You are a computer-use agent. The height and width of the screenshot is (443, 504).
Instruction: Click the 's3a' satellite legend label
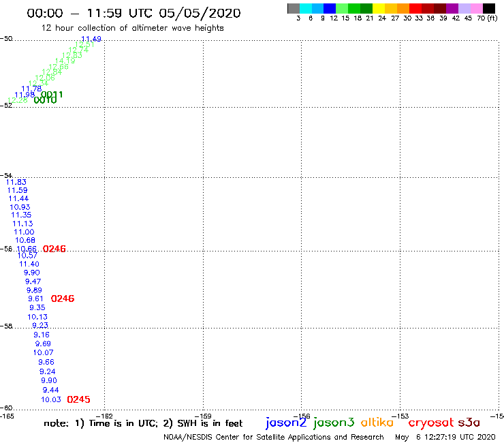click(x=469, y=423)
